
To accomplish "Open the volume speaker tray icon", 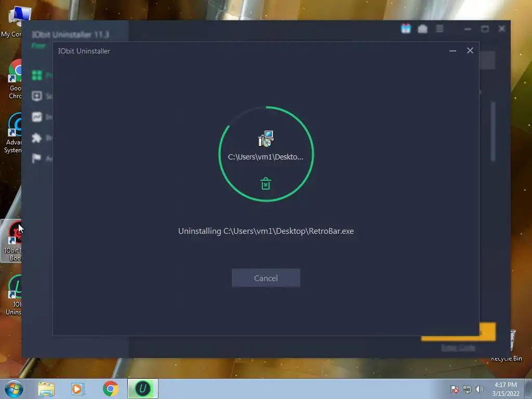I will tap(479, 389).
